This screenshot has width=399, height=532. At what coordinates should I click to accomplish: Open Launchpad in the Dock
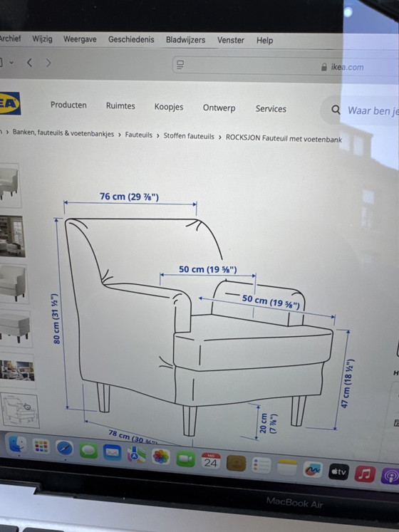tap(41, 446)
